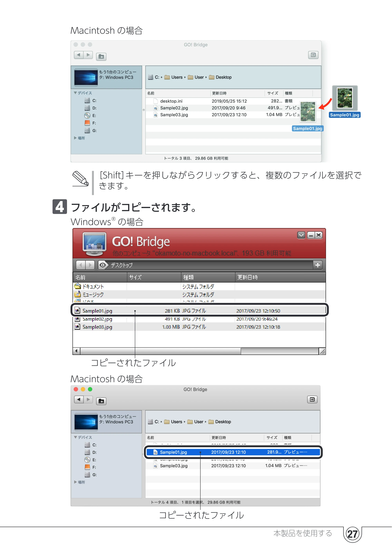
Task: Select Sample03.jpg in bottom Mac file list
Action: 233,466
